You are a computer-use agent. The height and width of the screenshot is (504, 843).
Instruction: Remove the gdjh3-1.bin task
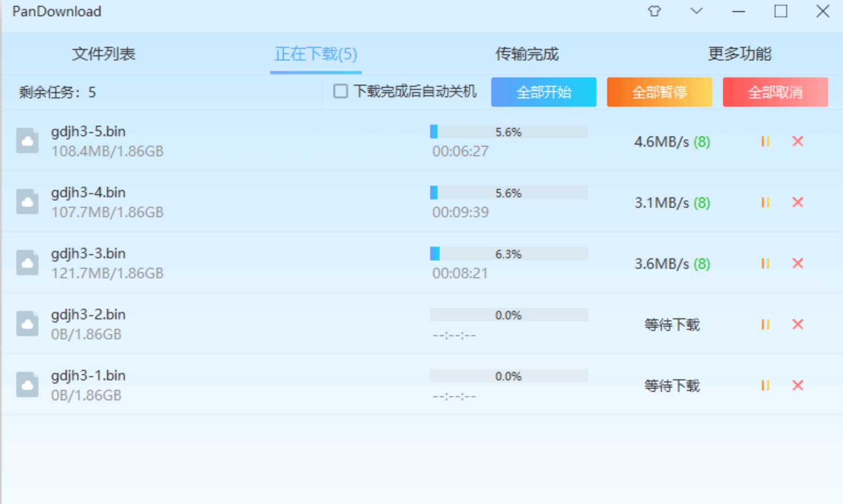(798, 385)
